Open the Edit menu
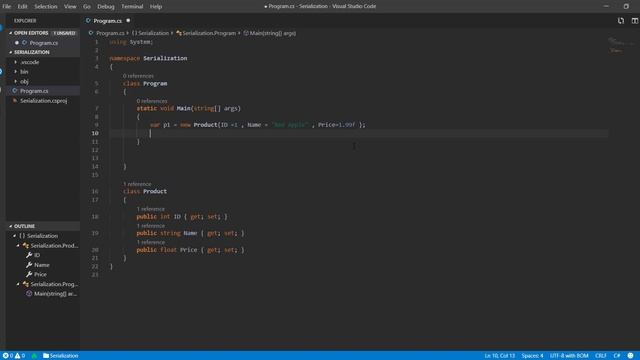Image resolution: width=640 pixels, height=360 pixels. (22, 7)
